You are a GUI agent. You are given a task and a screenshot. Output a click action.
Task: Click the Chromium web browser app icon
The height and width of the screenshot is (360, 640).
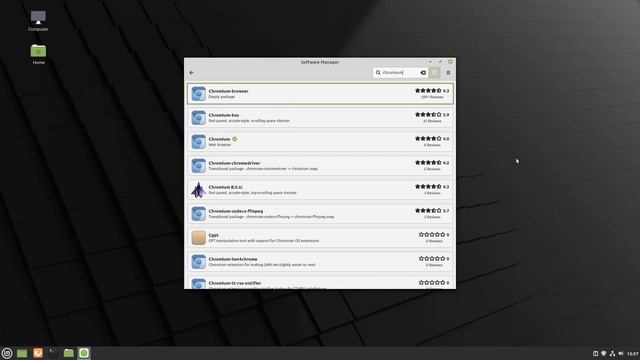pyautogui.click(x=199, y=142)
